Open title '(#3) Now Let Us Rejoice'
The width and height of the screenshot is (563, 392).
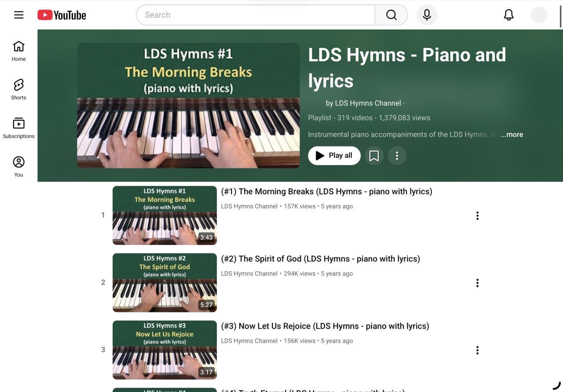pyautogui.click(x=325, y=326)
